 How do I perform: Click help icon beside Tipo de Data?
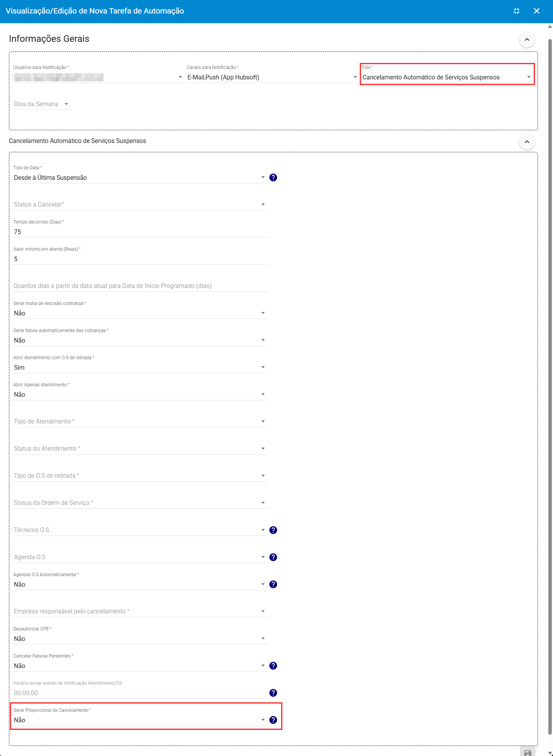[x=273, y=177]
